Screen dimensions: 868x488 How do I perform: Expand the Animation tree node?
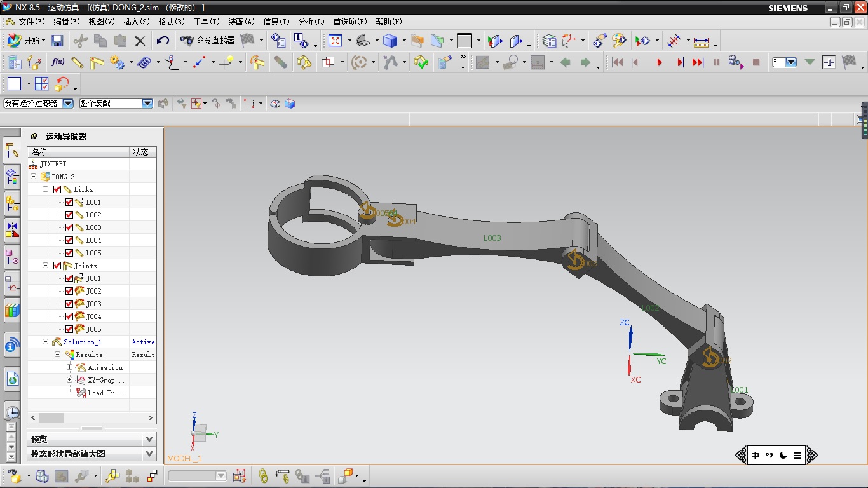70,367
